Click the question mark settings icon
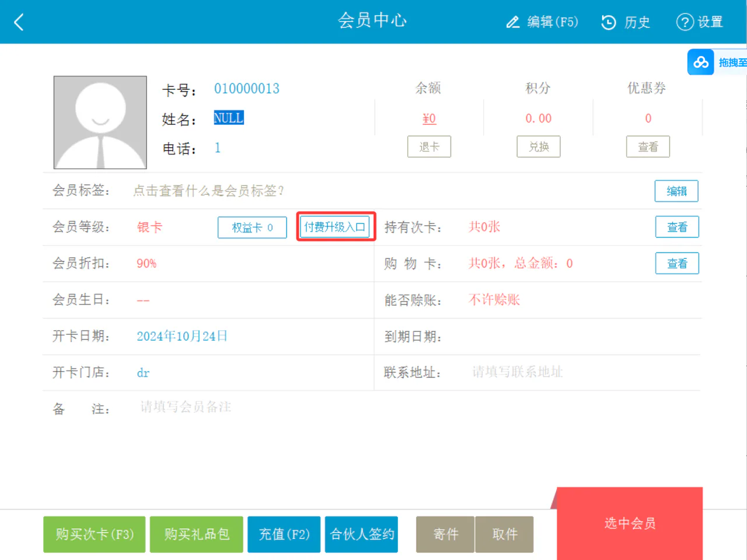747x560 pixels. pyautogui.click(x=685, y=22)
